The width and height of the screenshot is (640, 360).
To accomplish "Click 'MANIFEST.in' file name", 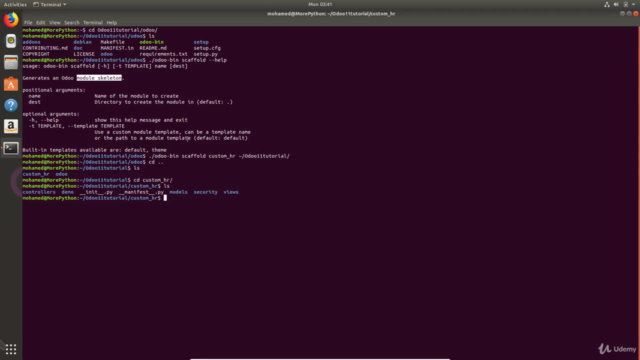I will coord(117,48).
